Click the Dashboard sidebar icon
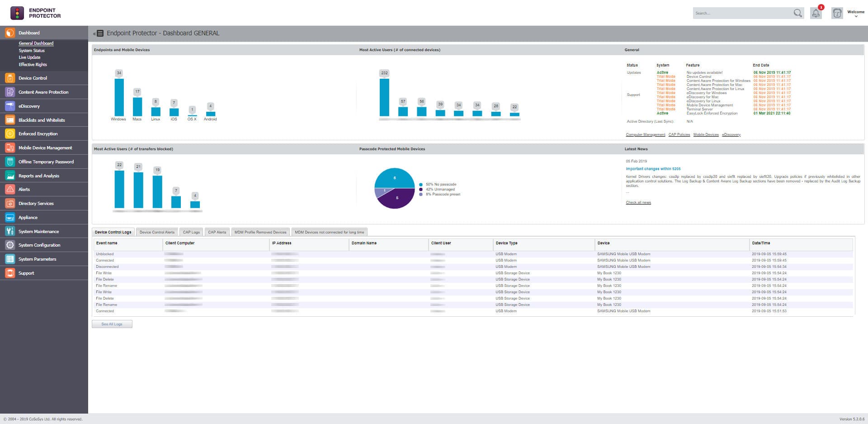 click(x=10, y=33)
